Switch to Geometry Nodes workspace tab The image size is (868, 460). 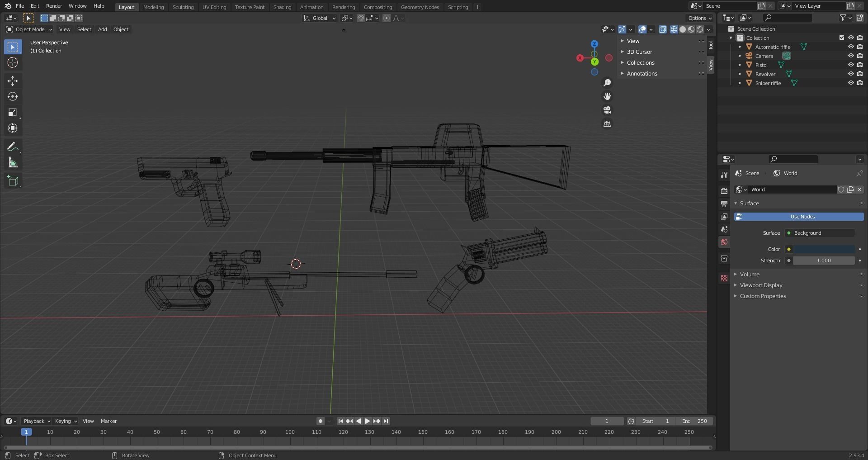tap(420, 7)
